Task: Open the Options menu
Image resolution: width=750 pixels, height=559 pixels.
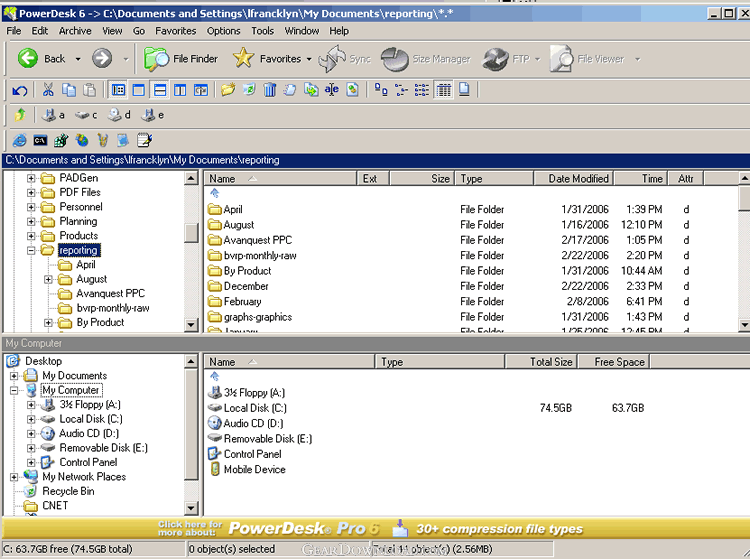Action: coord(223,31)
